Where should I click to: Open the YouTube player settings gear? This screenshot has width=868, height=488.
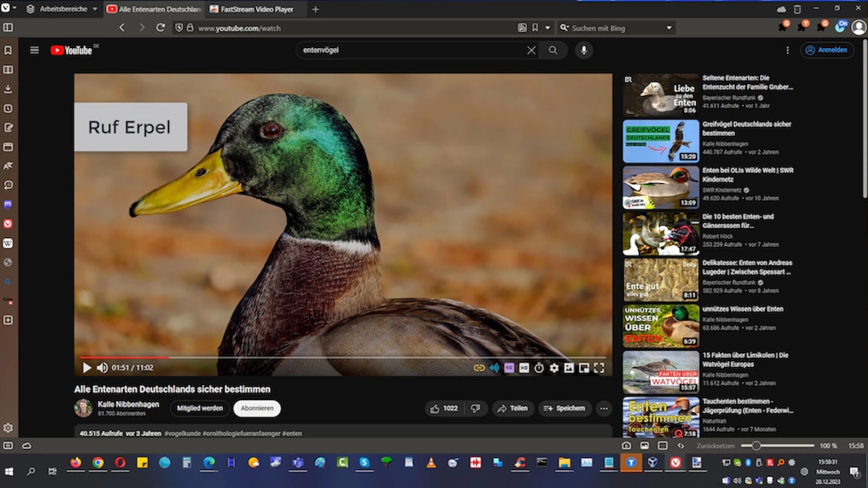554,368
